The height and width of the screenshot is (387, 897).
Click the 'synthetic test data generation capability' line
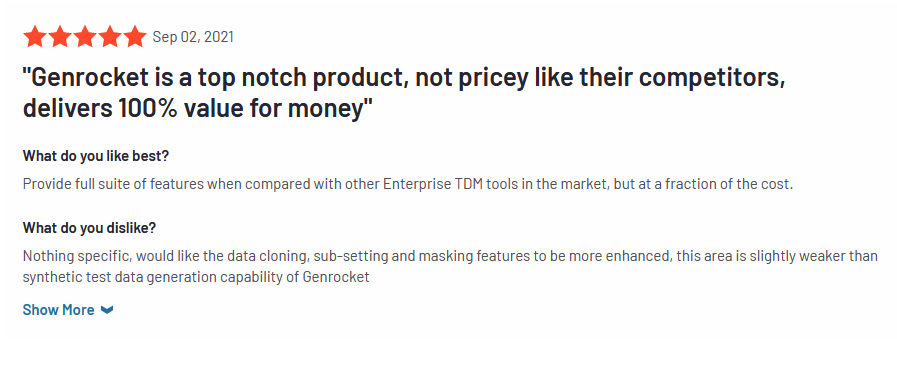(x=196, y=278)
